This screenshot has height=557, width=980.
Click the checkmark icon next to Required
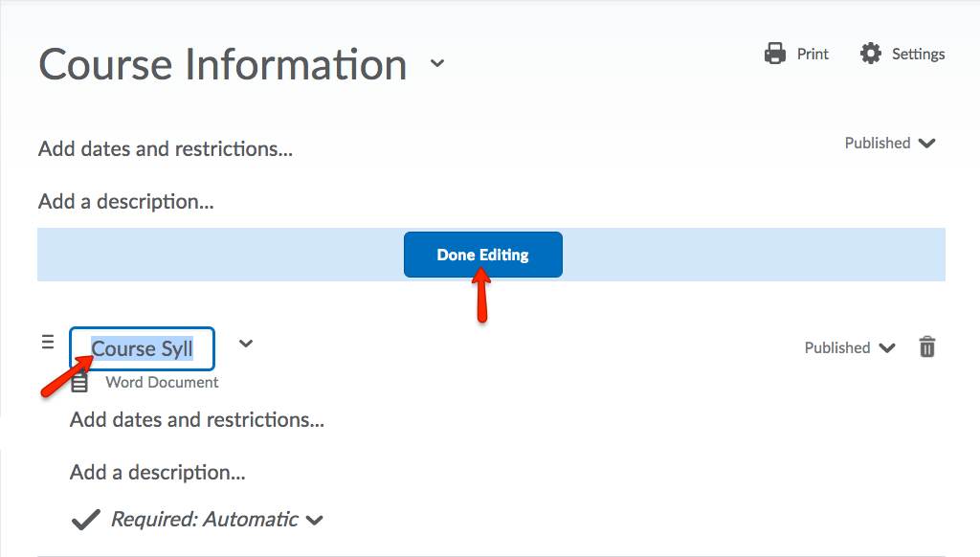[x=86, y=520]
